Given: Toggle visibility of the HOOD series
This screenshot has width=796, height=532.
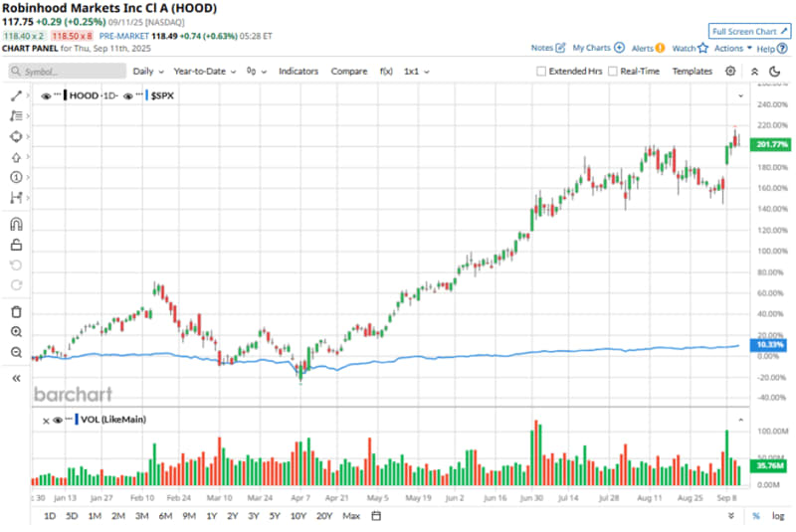Looking at the screenshot, I should 47,96.
